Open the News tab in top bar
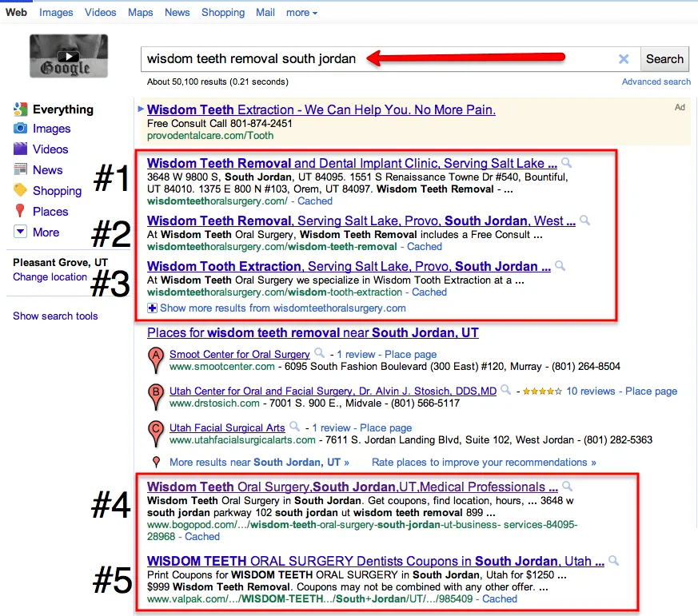Screen dimensions: 698x616 [177, 13]
